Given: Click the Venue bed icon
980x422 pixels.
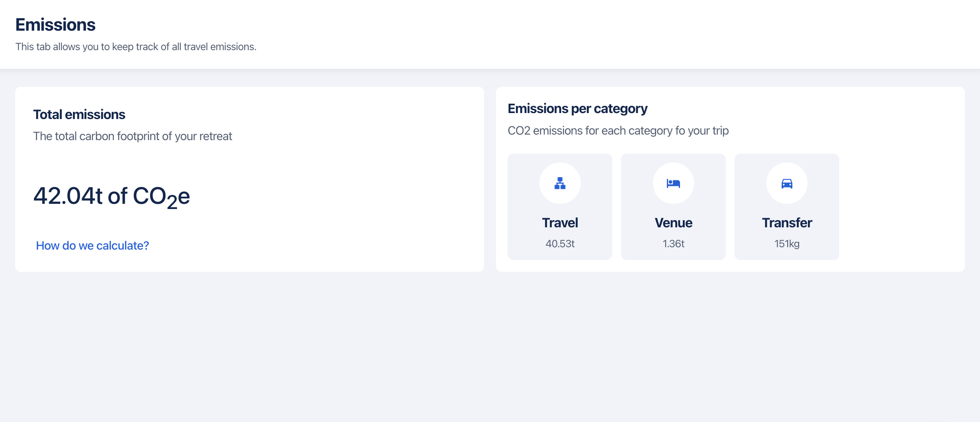Looking at the screenshot, I should click(673, 183).
